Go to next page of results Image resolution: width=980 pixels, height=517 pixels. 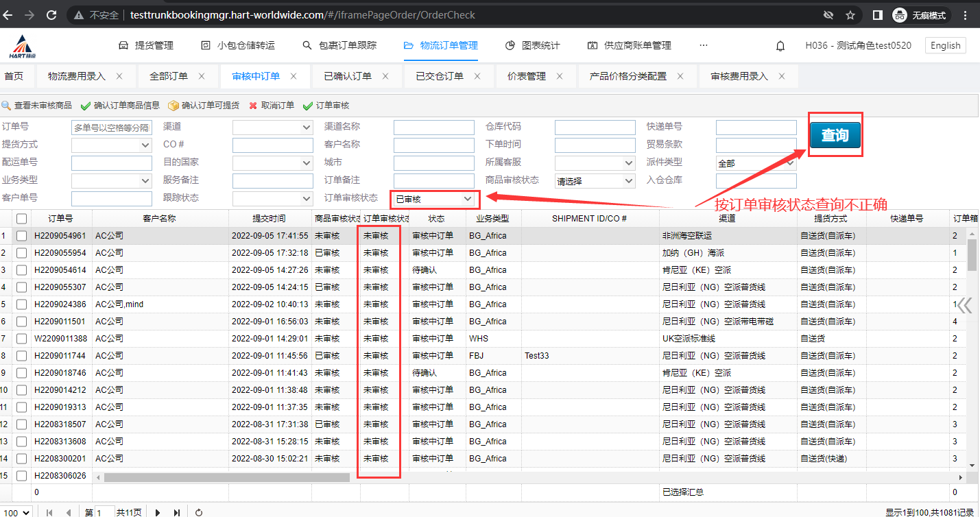point(158,512)
